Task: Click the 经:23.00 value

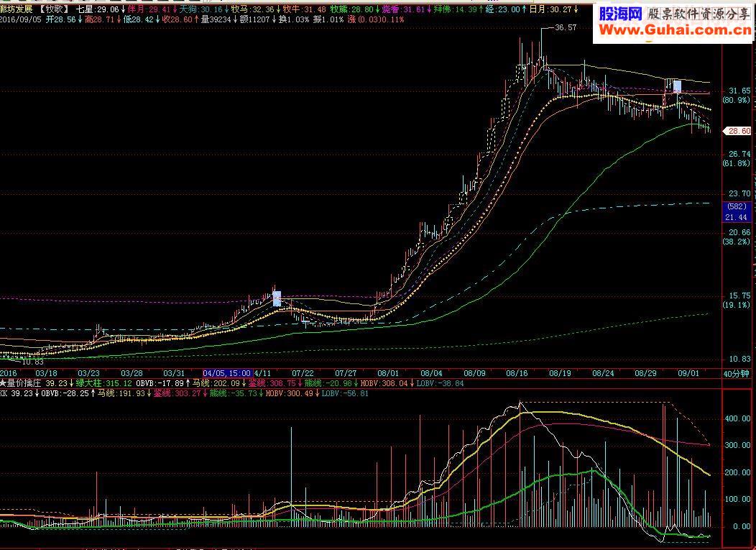Action: (x=503, y=9)
